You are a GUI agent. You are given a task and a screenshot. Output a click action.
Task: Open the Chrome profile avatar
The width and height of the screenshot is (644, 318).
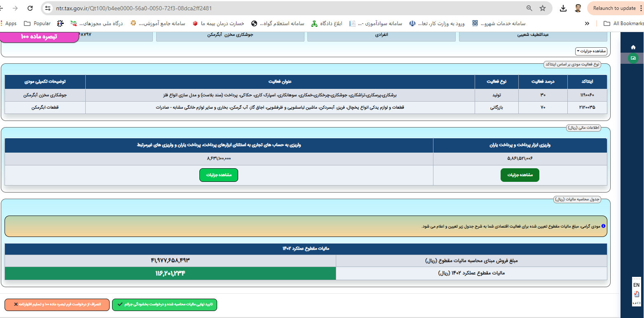578,8
